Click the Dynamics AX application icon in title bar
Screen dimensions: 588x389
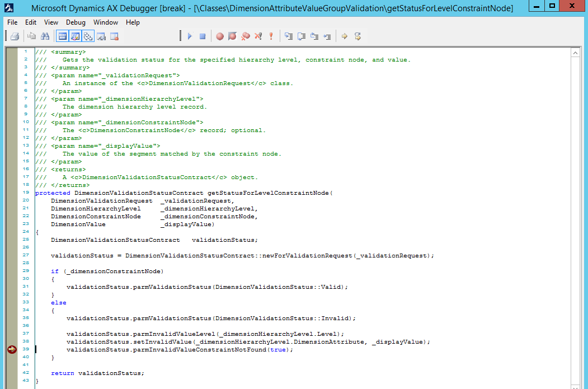8,7
